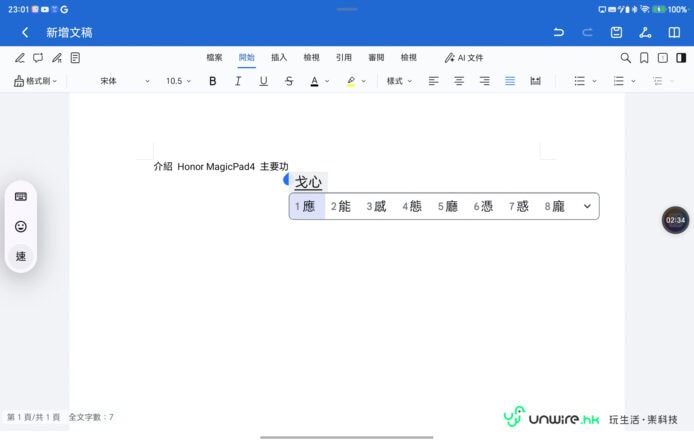Switch to the 插入 tab
The height and width of the screenshot is (444, 694).
(279, 58)
